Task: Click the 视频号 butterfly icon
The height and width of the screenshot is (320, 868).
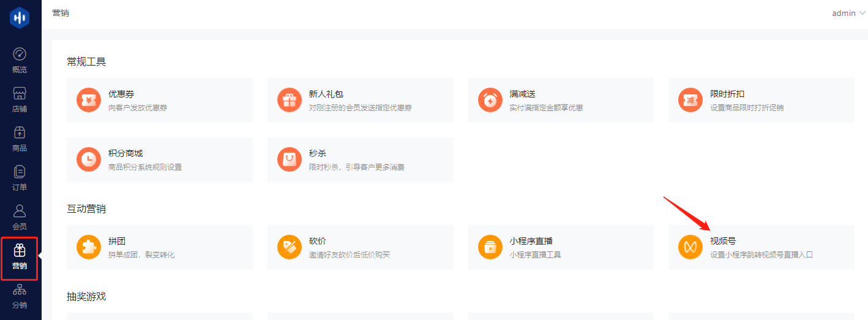Action: pos(690,247)
